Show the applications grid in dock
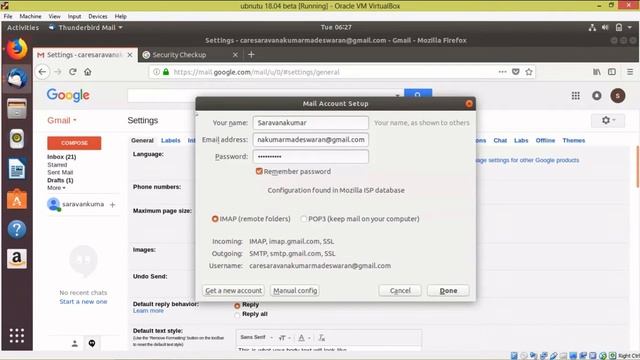The width and height of the screenshot is (640, 360). [17, 336]
